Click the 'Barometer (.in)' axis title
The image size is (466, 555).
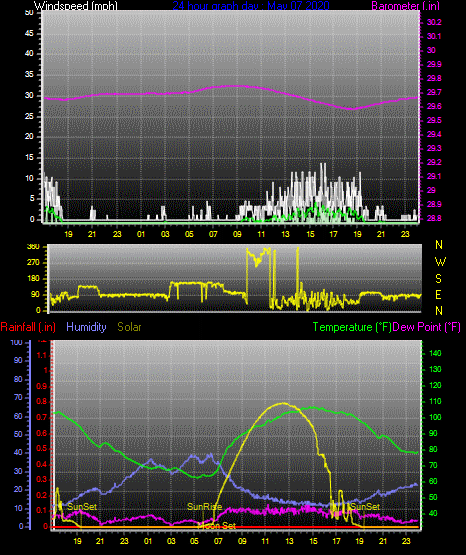point(405,6)
